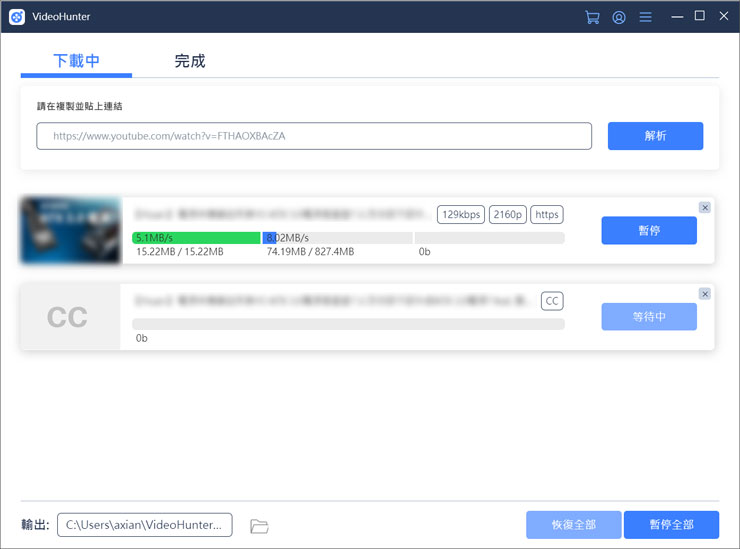Click the VideoHunter app logo

click(17, 17)
